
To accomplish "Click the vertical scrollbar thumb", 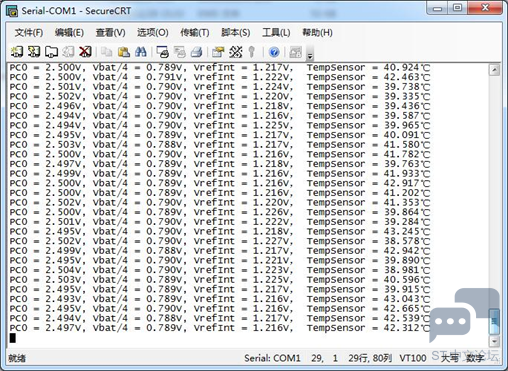I will coord(494,321).
